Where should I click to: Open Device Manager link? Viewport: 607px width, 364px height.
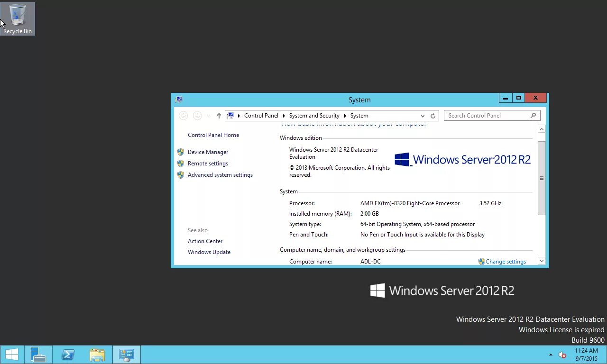(x=208, y=152)
